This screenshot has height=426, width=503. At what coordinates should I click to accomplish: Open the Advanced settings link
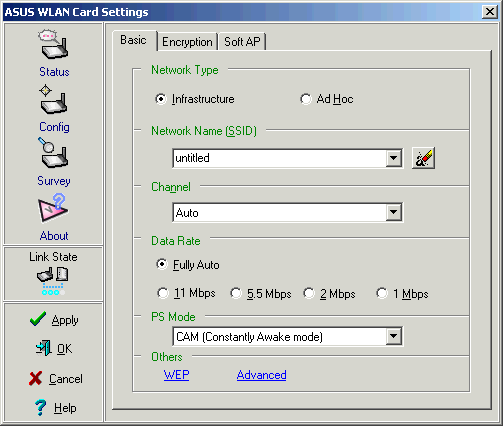tap(262, 375)
